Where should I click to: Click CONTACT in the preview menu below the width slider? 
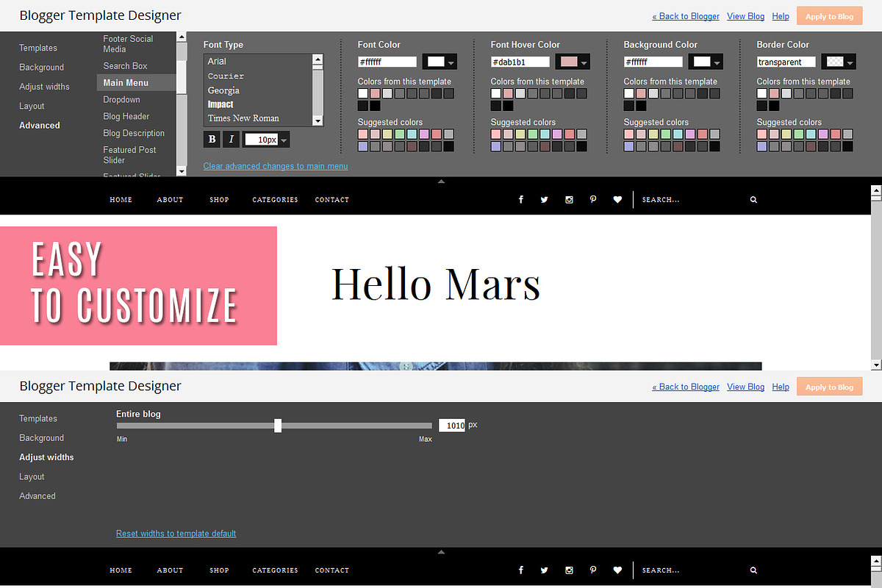point(332,570)
